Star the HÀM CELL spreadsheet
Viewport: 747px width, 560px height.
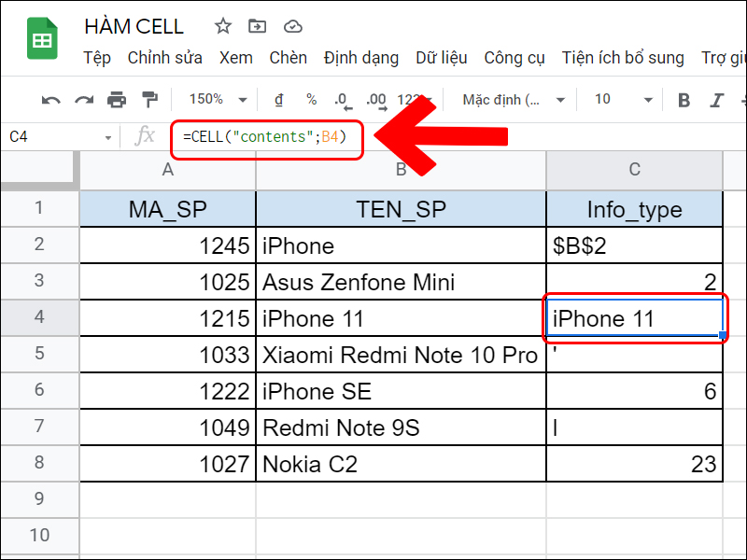222,27
